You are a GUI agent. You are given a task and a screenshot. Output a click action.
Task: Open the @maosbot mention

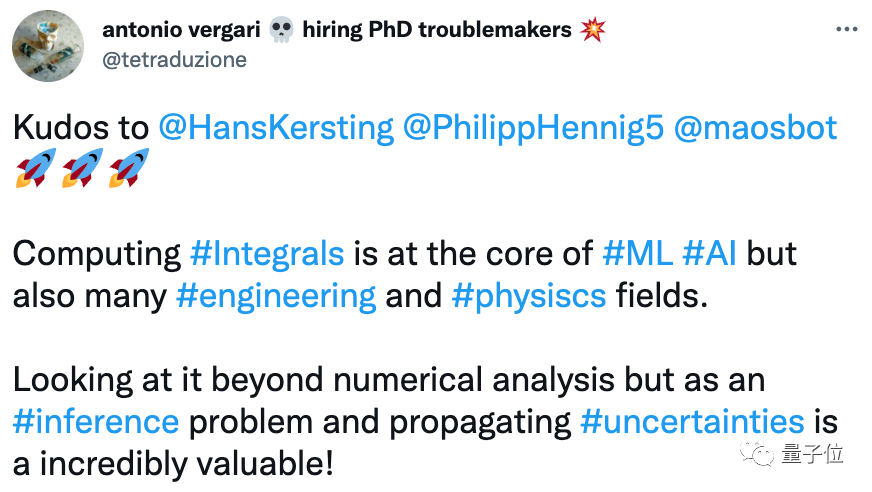[x=756, y=129]
